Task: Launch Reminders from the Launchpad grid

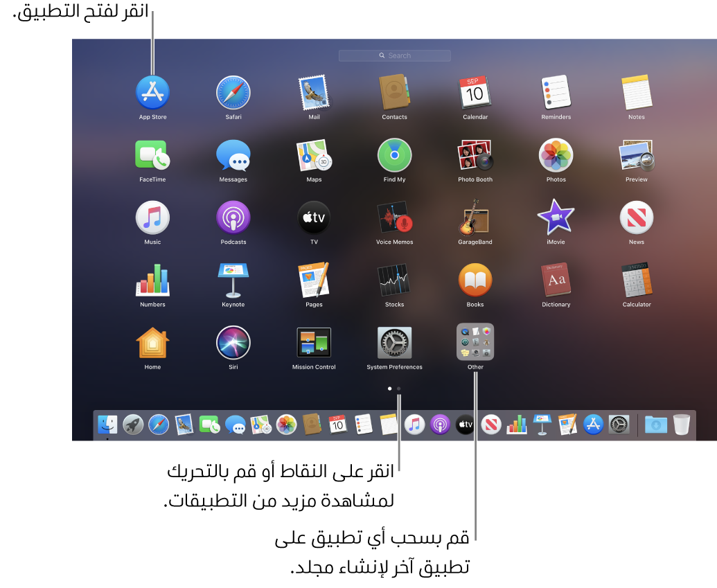Action: (x=556, y=92)
